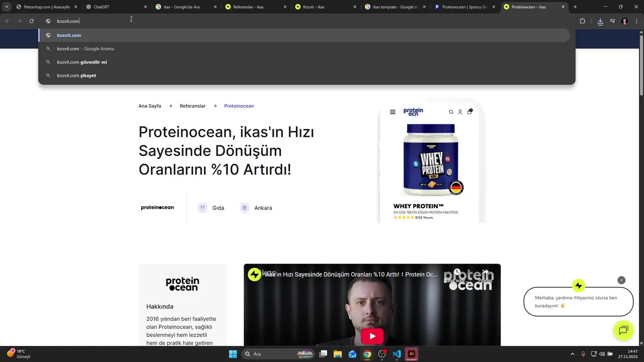Click the vertical page scrollbar thumb

(641, 64)
